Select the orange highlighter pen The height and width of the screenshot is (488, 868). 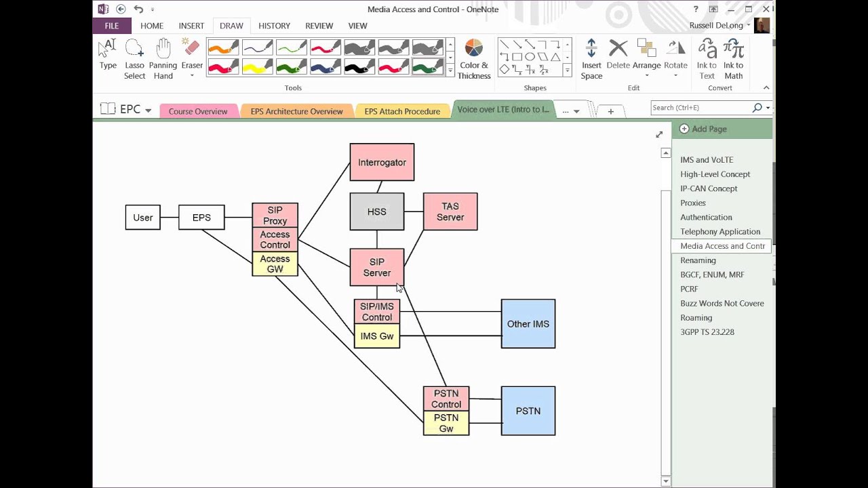point(223,47)
